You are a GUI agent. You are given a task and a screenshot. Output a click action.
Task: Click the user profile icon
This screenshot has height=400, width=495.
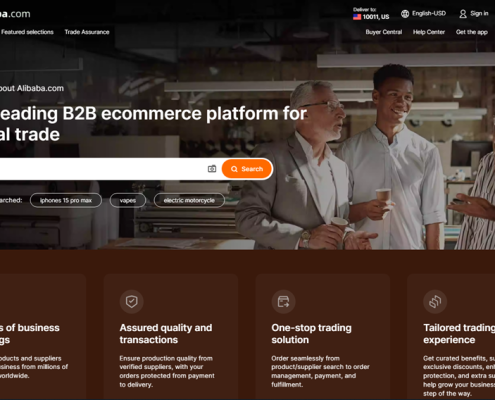(x=463, y=14)
